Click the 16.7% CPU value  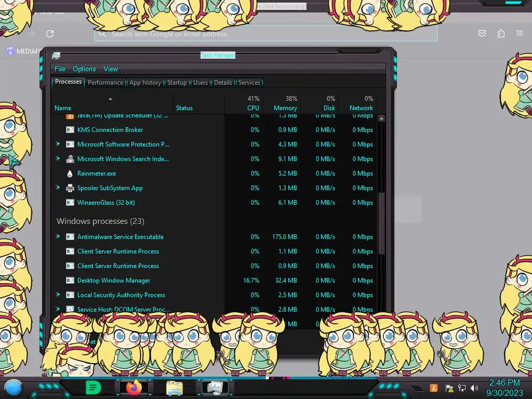(x=251, y=281)
